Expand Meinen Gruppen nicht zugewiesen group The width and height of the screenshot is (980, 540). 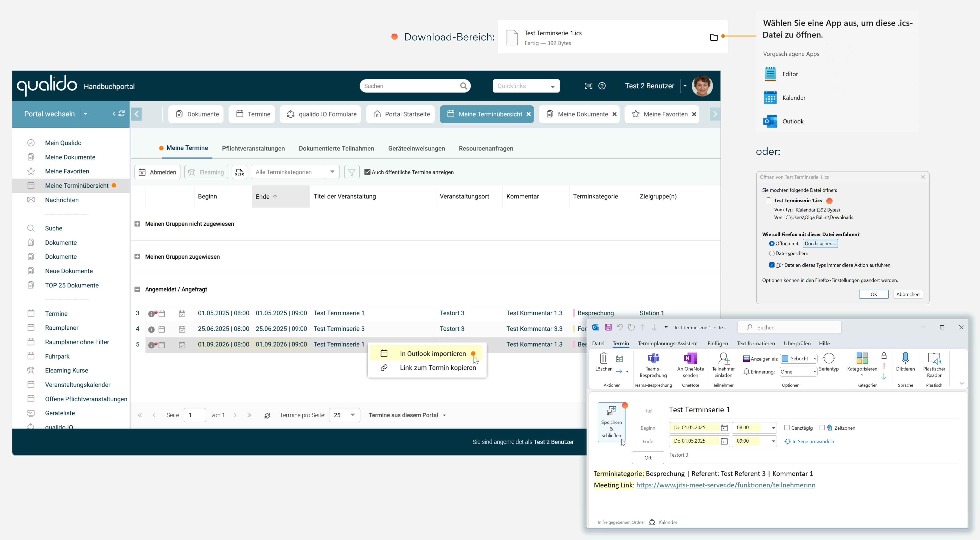point(137,224)
